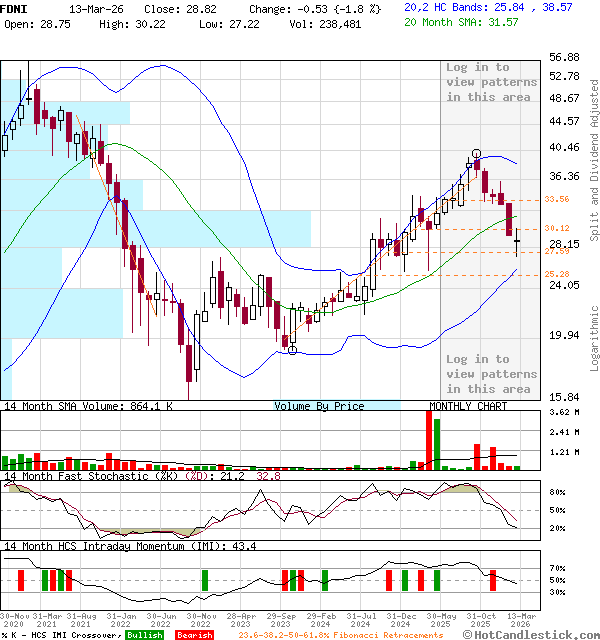
Task: Click the lower 'Log in to view patterns' notice
Action: click(x=491, y=374)
